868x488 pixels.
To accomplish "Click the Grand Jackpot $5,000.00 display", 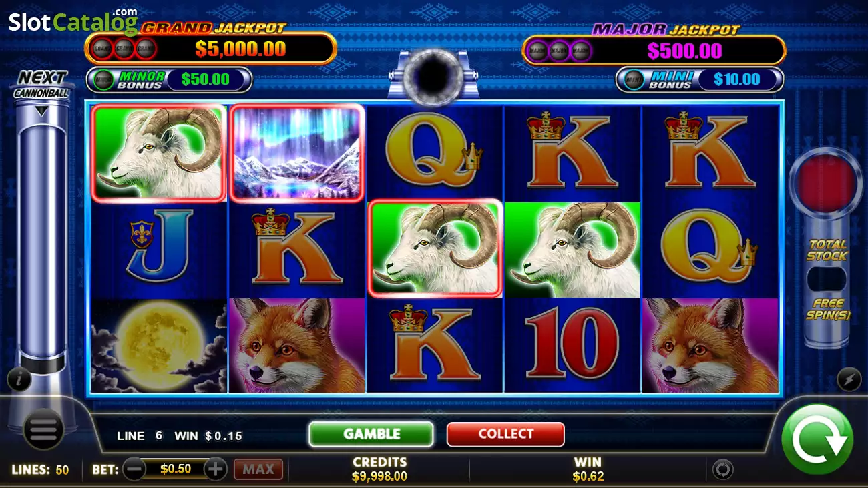I will pos(210,48).
